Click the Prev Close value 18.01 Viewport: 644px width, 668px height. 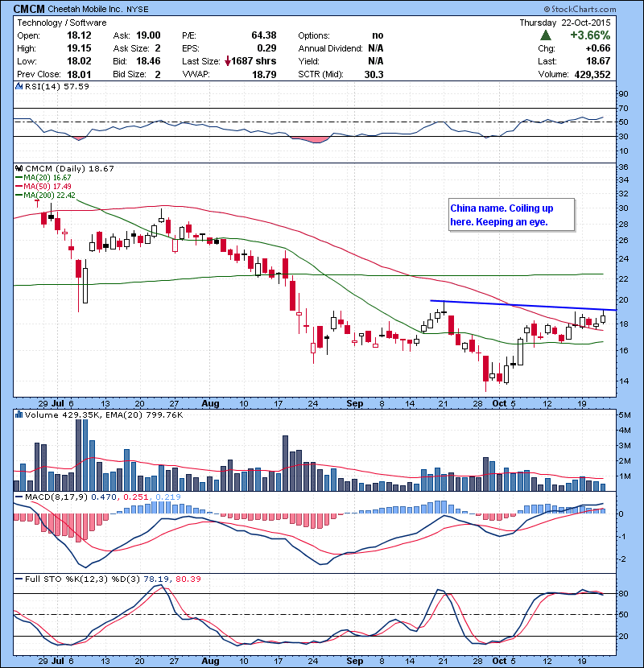click(79, 75)
